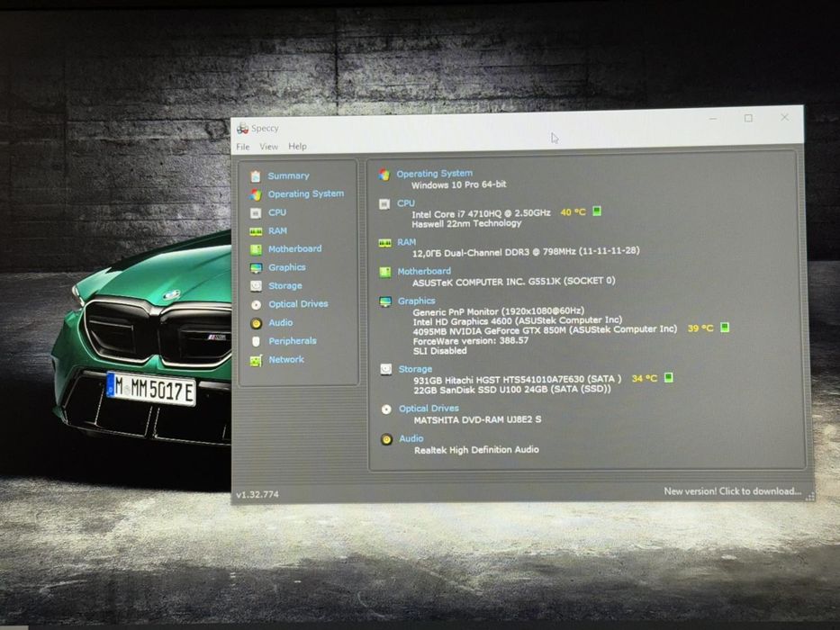840x630 pixels.
Task: Click Optical Drives heading link in summary panel
Action: pos(429,409)
